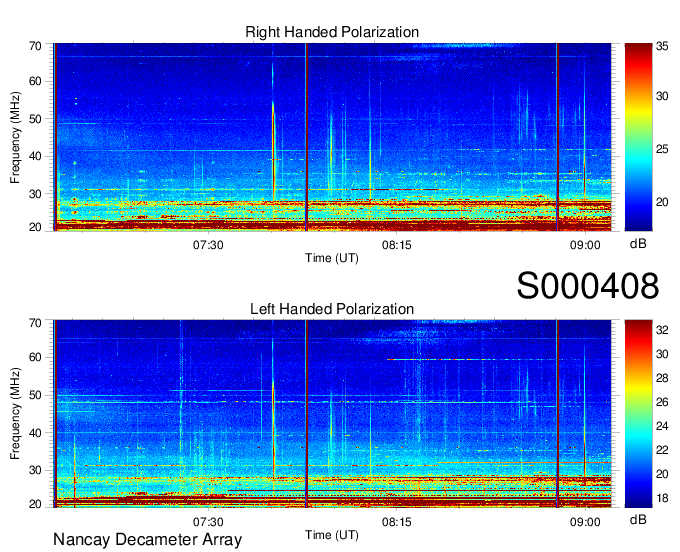Viewport: 680px width, 552px height.
Task: Click the bottom spectrogram's 'Frequency (MHz)' label
Action: 15,414
